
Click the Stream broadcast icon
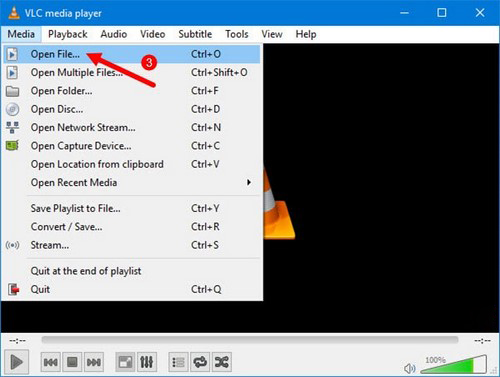coord(13,245)
